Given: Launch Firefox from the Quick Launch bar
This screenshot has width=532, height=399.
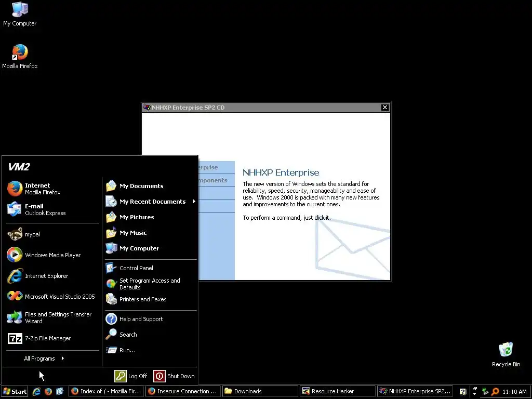Looking at the screenshot, I should click(48, 391).
